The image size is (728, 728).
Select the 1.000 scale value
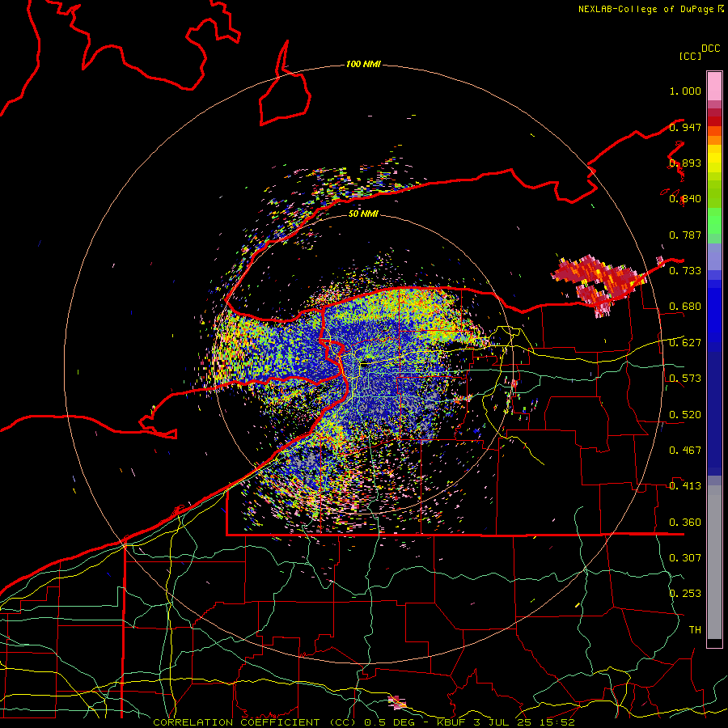[685, 91]
